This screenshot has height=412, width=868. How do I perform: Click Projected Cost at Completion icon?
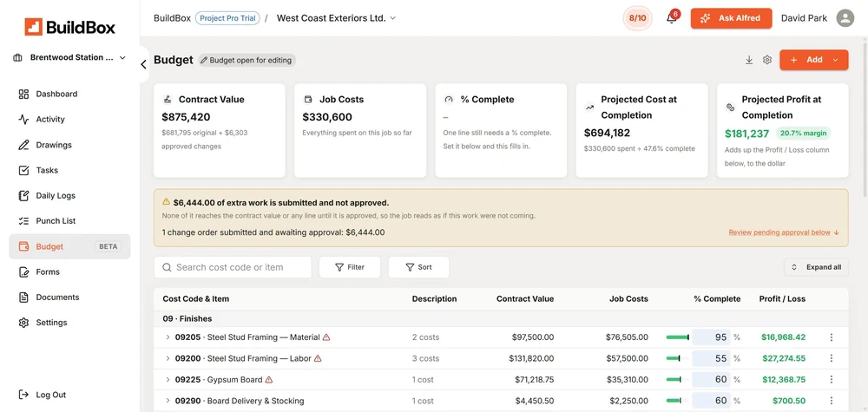click(x=590, y=108)
